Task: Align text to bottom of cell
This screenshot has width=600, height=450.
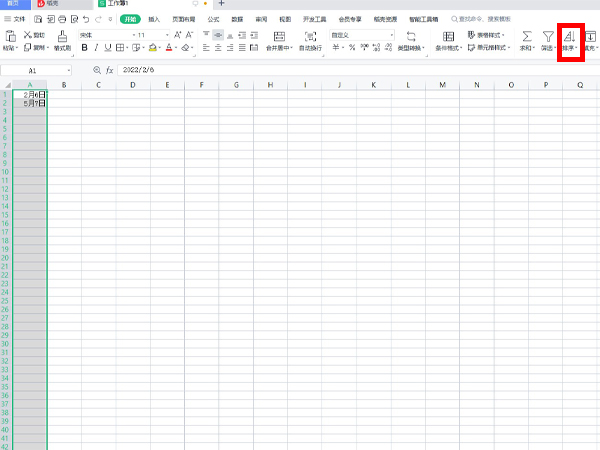Action: (230, 35)
